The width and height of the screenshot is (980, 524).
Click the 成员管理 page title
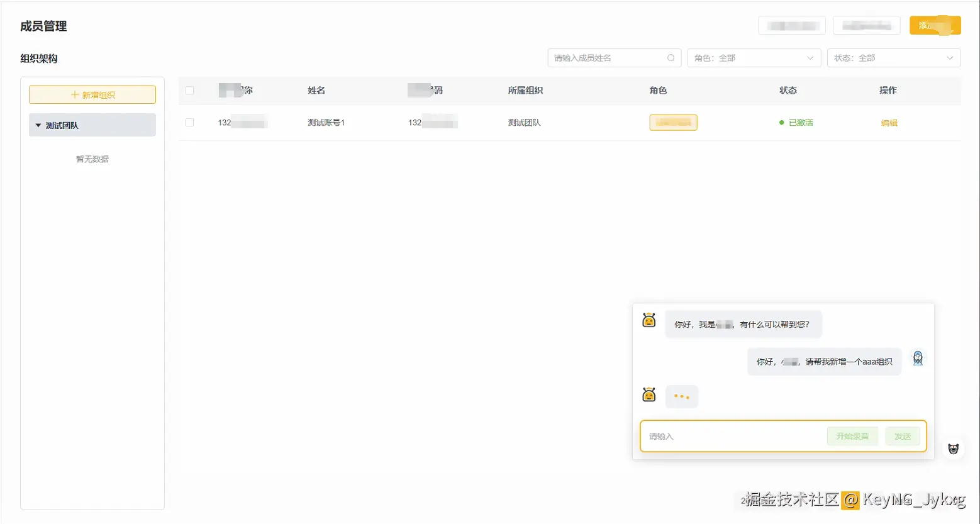tap(43, 26)
